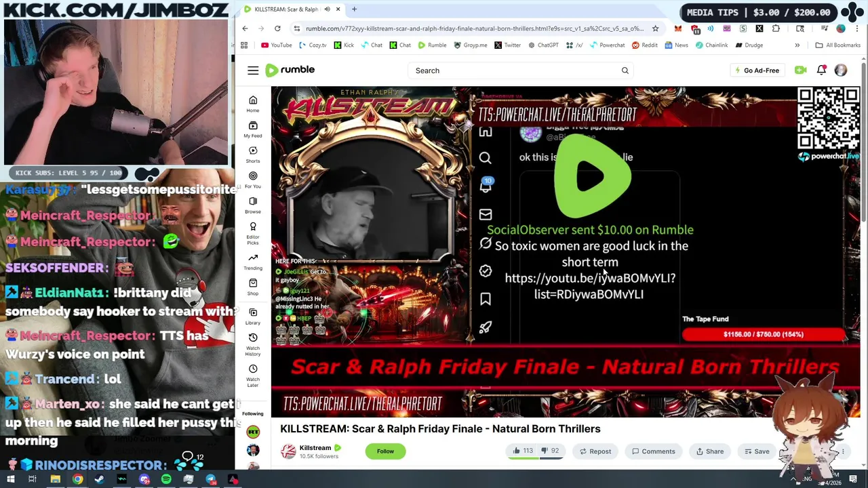Click the like/dislike ratio bar
The width and height of the screenshot is (868, 488).
click(537, 459)
